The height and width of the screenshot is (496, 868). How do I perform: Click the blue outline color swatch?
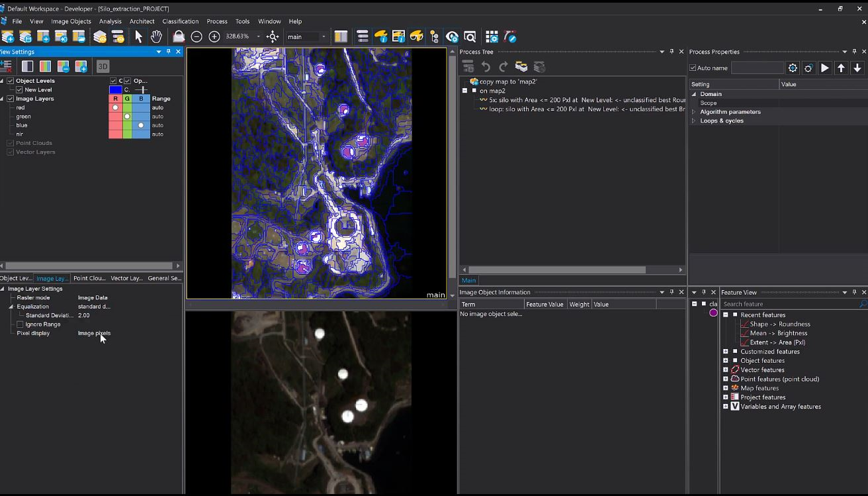[x=116, y=90]
